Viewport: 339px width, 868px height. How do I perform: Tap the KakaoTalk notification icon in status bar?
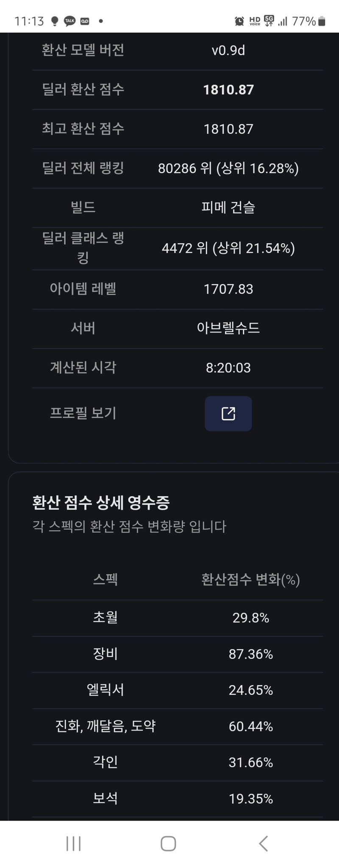(x=69, y=21)
